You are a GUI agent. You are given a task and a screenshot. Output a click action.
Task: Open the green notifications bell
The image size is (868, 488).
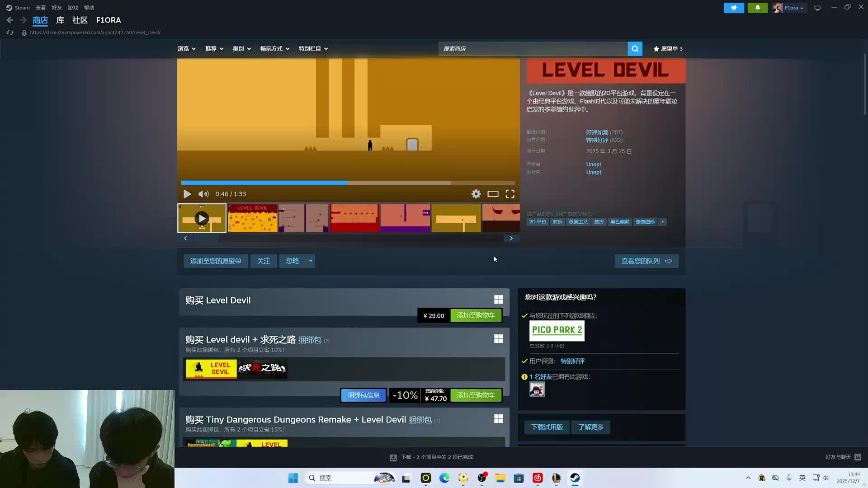tap(758, 8)
